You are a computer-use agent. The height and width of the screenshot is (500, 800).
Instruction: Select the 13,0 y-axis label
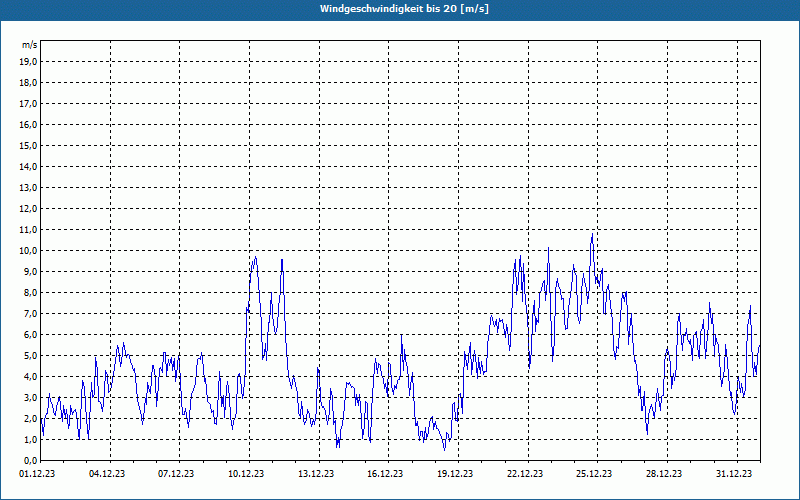point(28,187)
